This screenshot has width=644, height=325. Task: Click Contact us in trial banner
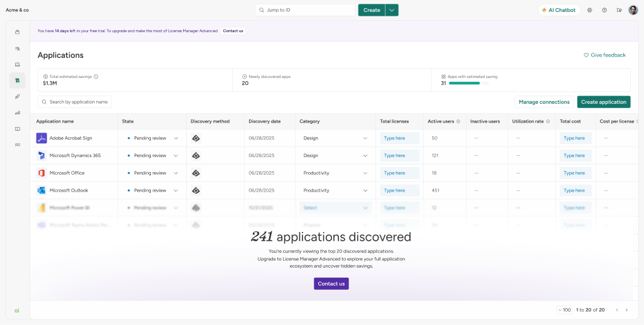pyautogui.click(x=233, y=31)
